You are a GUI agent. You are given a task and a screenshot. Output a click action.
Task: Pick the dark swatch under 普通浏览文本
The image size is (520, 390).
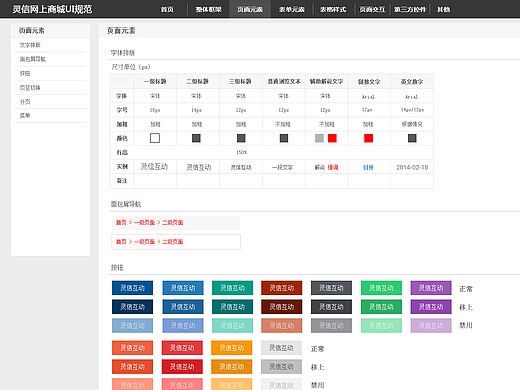[x=284, y=138]
